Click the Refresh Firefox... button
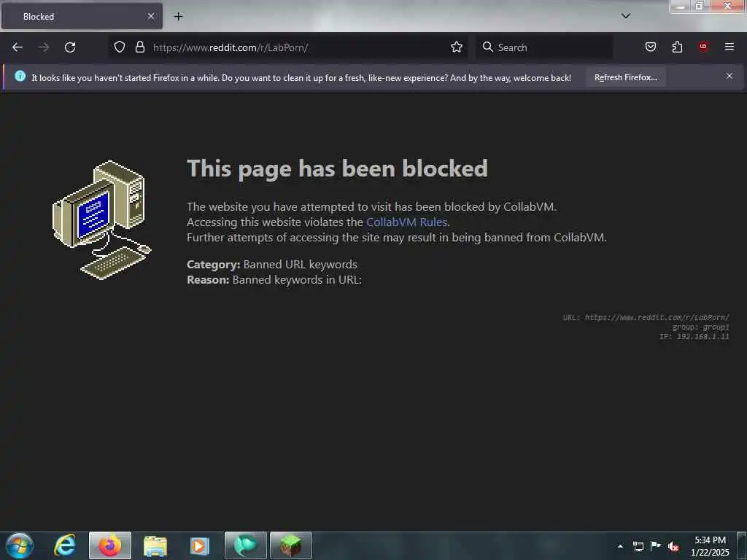Screen dimensions: 747x560 click(x=625, y=77)
